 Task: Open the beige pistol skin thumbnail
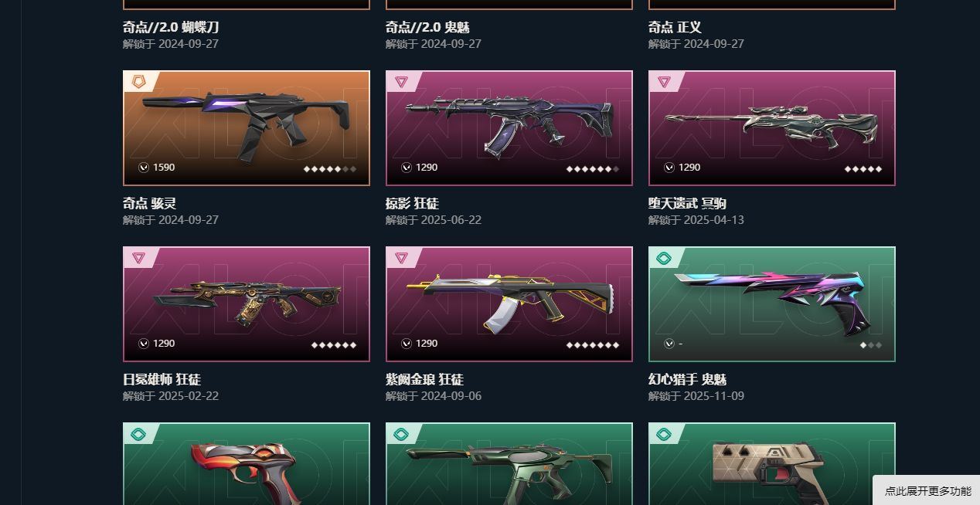click(x=772, y=463)
